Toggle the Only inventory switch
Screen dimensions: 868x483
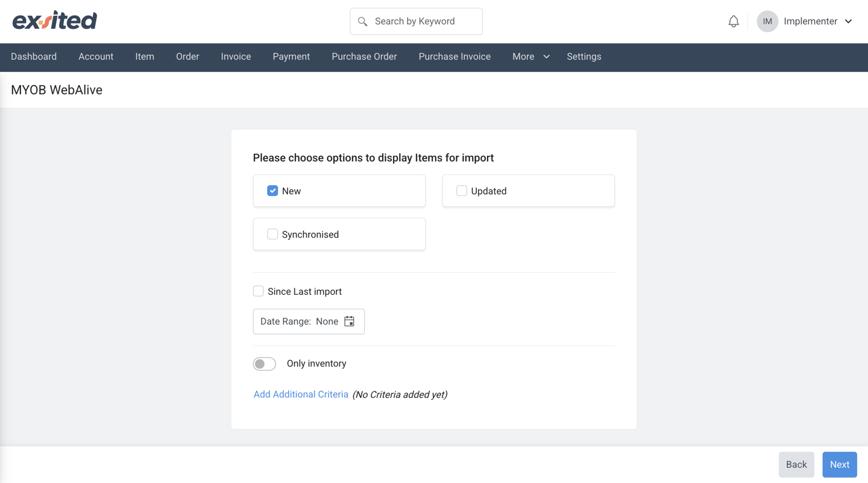tap(265, 364)
